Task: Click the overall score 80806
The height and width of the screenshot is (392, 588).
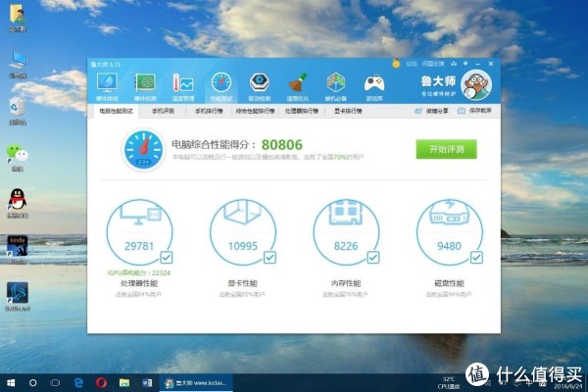Action: tap(281, 145)
